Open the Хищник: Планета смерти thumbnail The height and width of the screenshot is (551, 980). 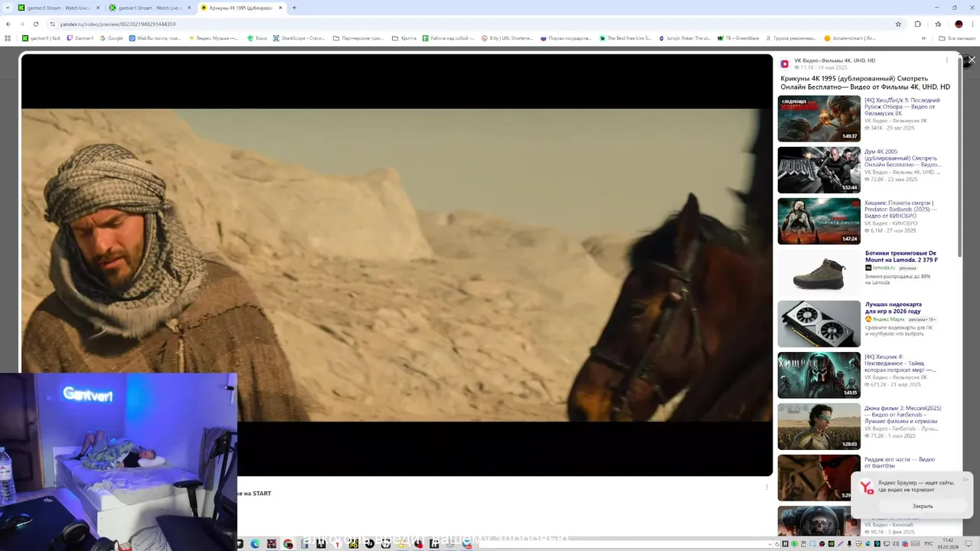[x=819, y=221]
